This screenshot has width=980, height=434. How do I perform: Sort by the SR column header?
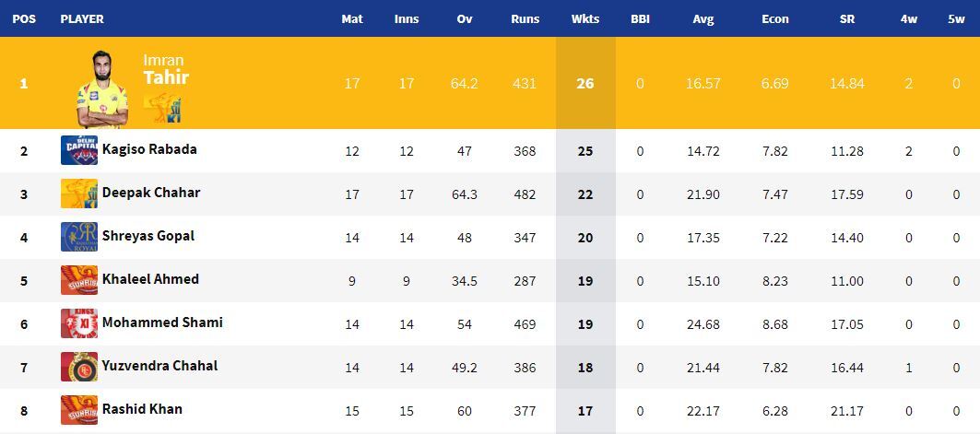847,18
